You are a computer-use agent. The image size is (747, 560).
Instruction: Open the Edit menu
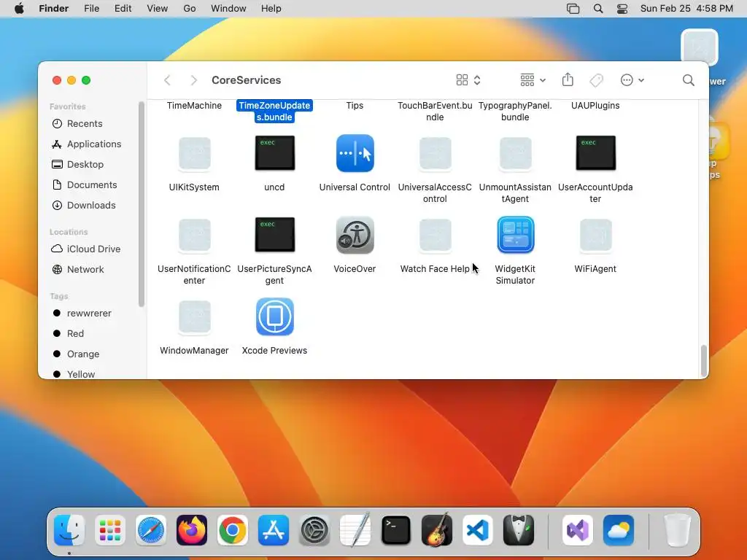[123, 9]
